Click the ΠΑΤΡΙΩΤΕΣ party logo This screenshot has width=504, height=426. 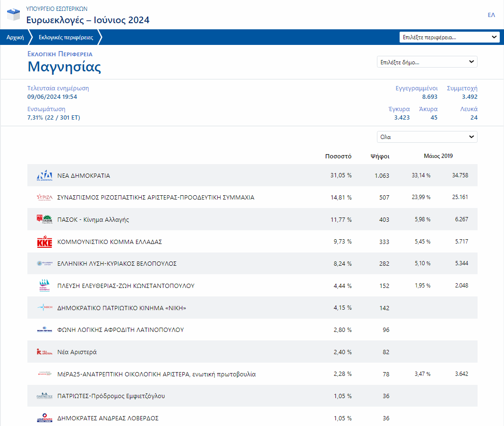pos(44,396)
